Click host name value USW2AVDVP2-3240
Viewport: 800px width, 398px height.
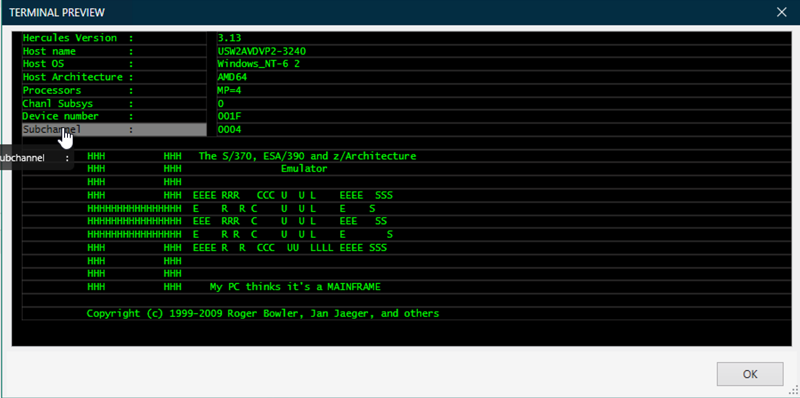[x=261, y=51]
